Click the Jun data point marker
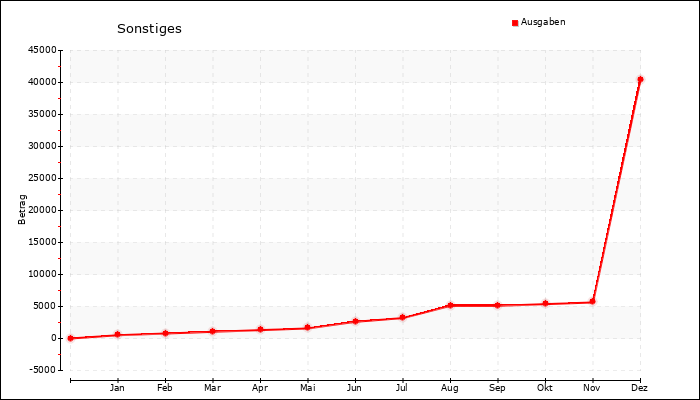The width and height of the screenshot is (700, 400). click(355, 321)
